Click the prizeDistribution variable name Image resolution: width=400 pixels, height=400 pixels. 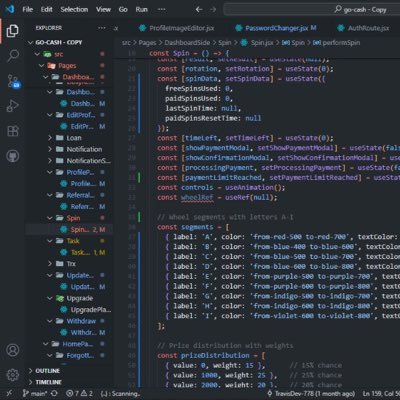point(215,355)
